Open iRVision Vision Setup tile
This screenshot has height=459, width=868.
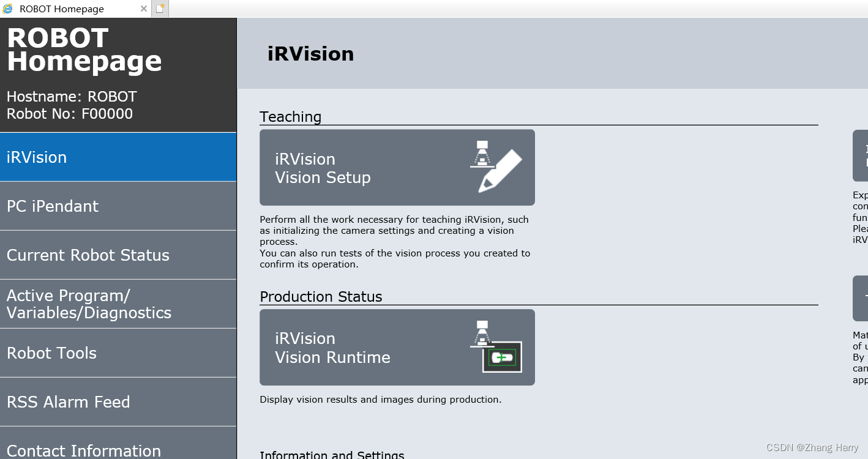click(x=397, y=168)
